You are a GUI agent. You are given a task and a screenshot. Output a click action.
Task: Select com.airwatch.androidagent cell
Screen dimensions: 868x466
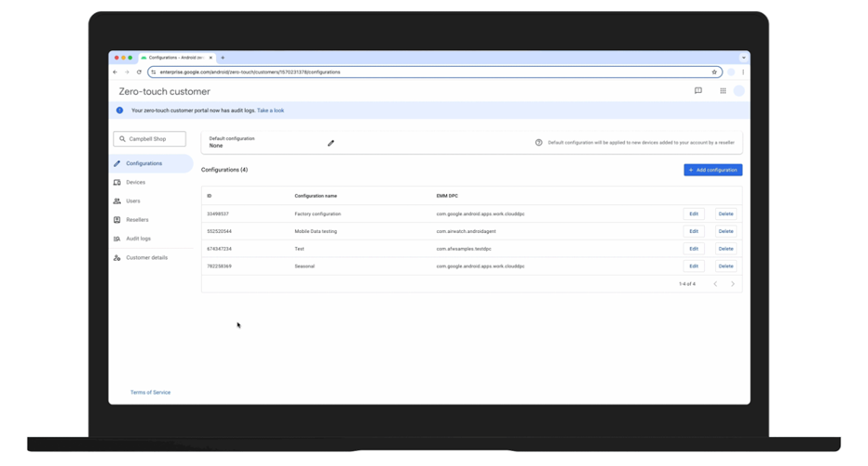(x=466, y=231)
